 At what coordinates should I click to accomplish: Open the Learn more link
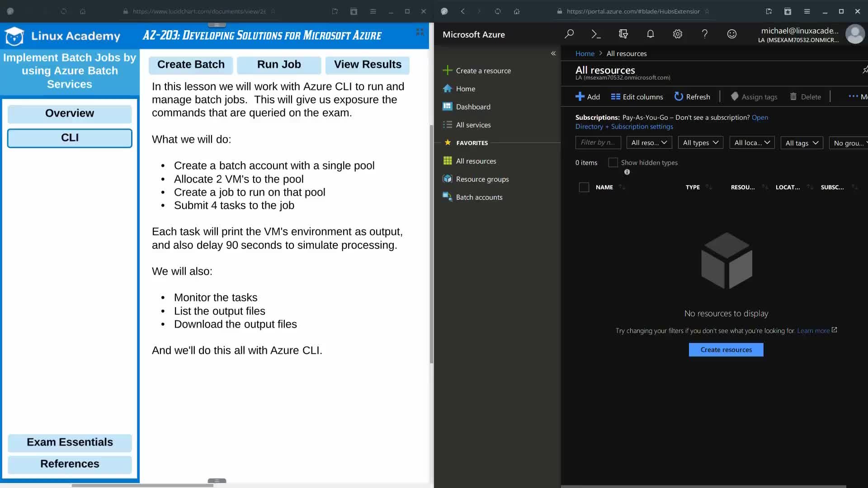point(813,331)
